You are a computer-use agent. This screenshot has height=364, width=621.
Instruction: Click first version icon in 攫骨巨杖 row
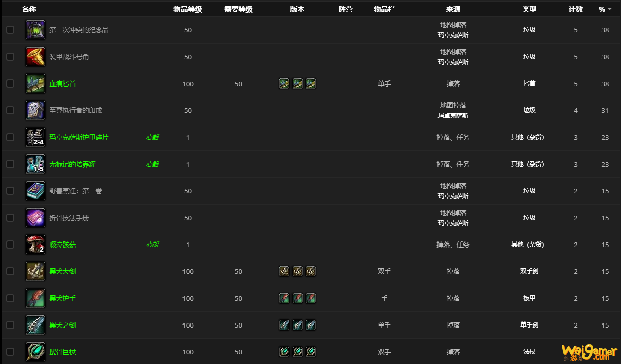284,352
